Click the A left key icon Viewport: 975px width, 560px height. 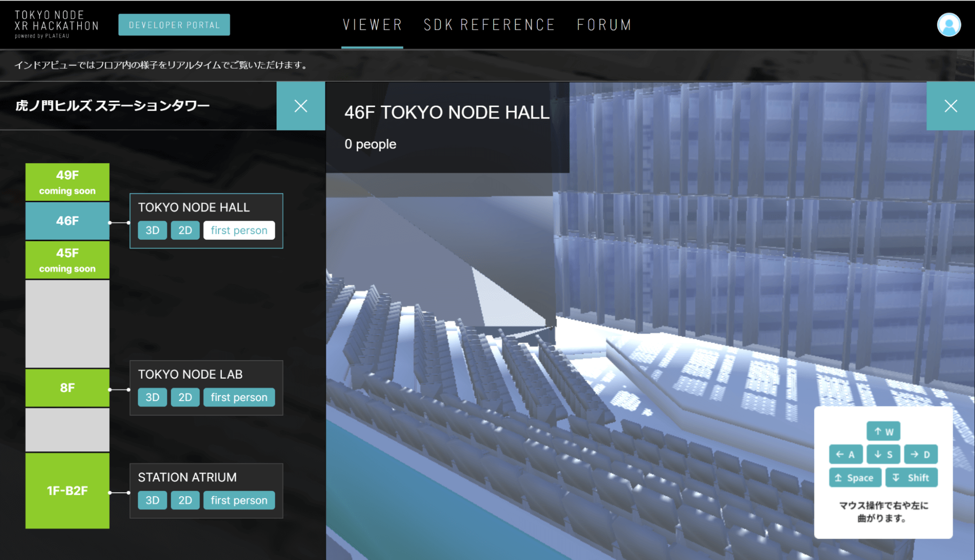point(846,454)
